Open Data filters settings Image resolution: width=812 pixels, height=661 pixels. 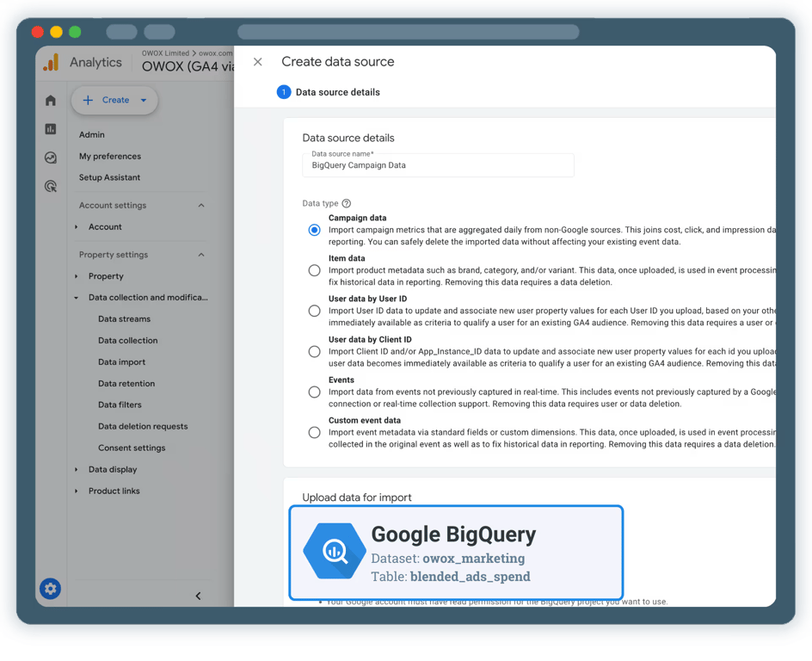120,405
